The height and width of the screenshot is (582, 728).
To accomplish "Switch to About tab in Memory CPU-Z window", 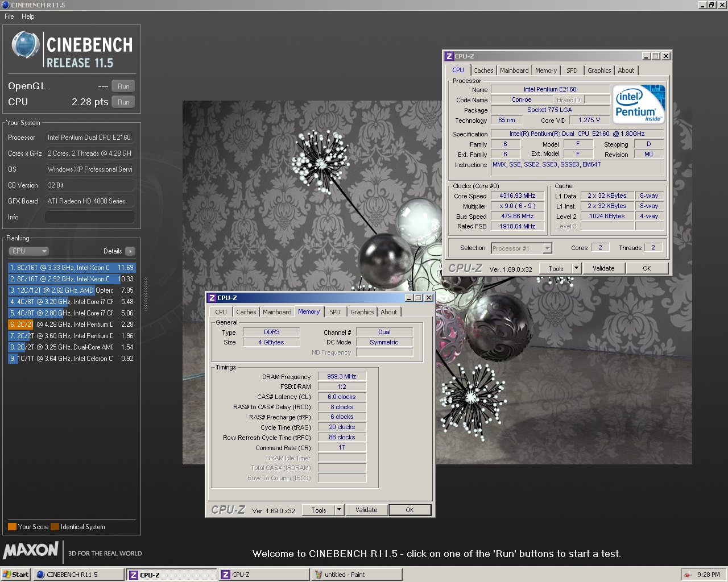I will [389, 312].
